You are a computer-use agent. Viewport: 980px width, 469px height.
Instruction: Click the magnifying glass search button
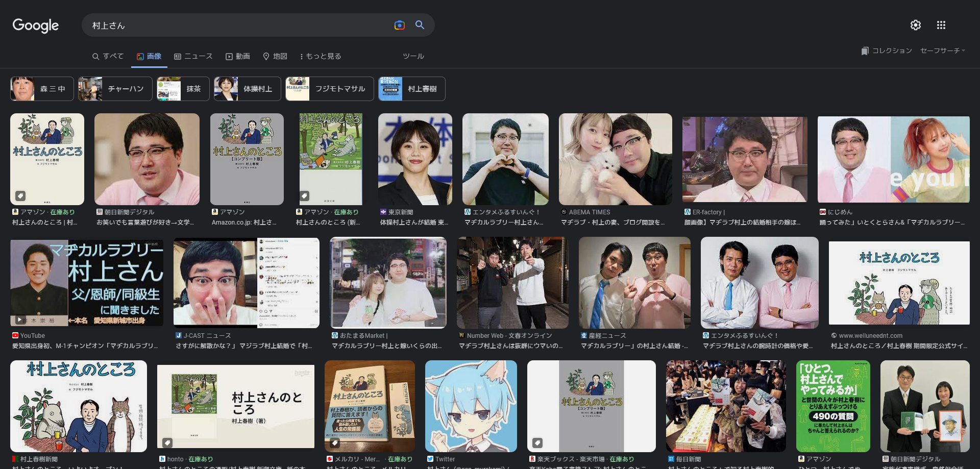pyautogui.click(x=420, y=25)
